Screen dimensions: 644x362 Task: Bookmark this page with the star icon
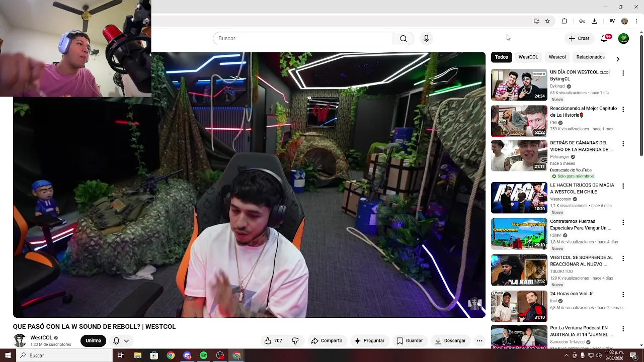(547, 21)
